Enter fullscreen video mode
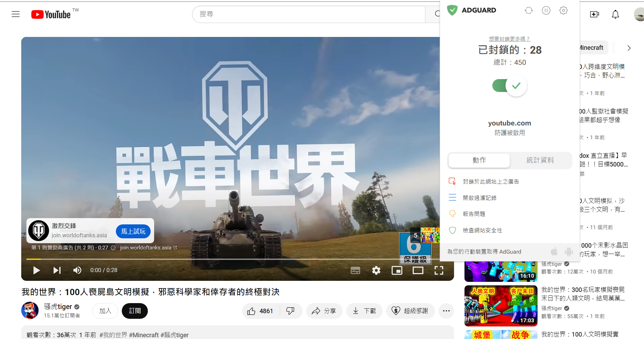 point(439,270)
